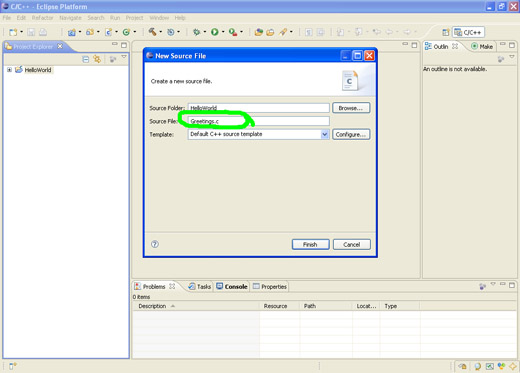Switch to the Tasks tab

click(x=200, y=287)
